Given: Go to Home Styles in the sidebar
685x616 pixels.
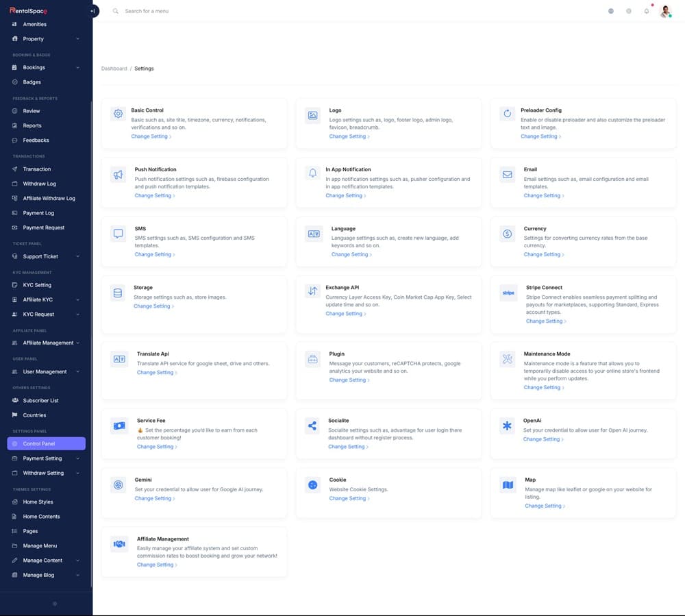Looking at the screenshot, I should tap(38, 502).
